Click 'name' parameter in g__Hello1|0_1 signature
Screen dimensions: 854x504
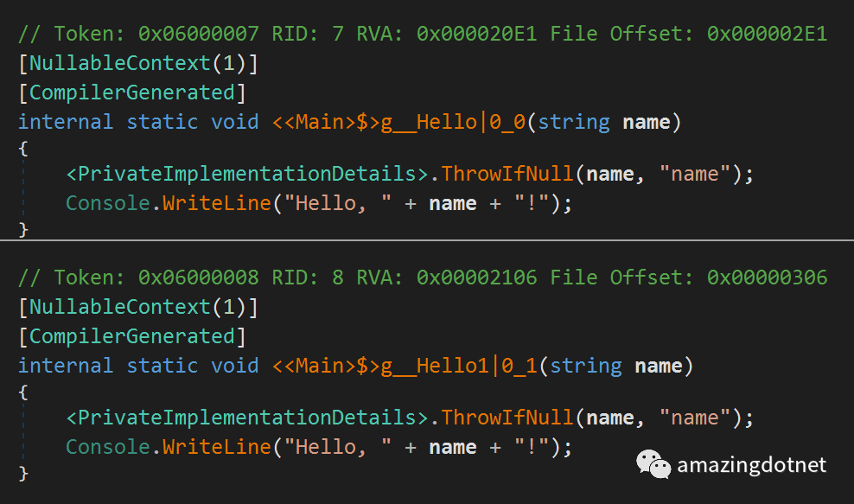coord(659,367)
